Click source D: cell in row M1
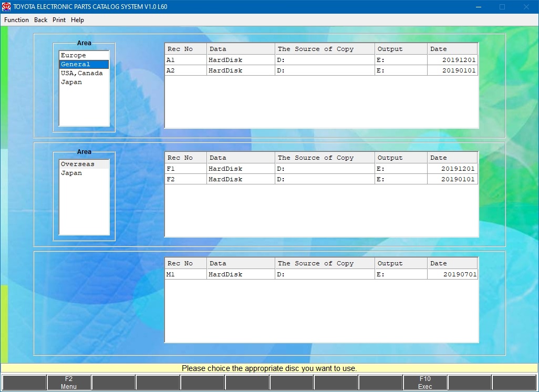The image size is (539, 392). (325, 274)
